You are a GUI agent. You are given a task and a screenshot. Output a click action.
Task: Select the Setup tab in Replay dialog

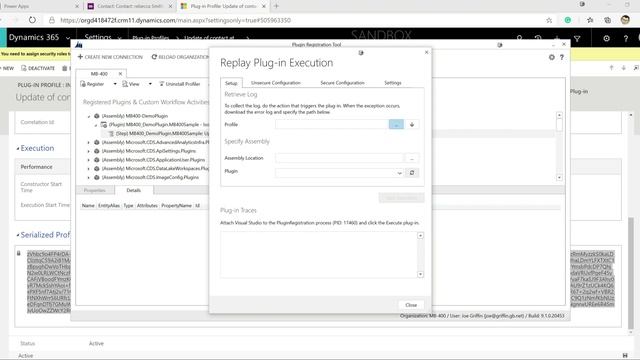[231, 83]
